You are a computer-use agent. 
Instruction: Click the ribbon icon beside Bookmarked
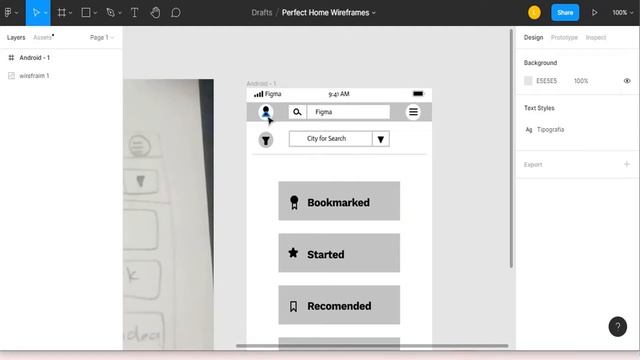tap(294, 202)
